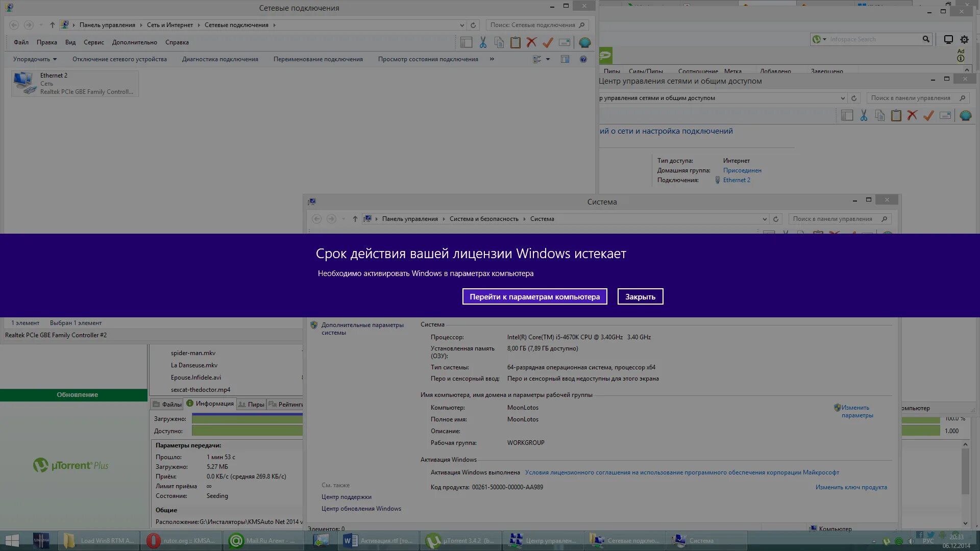Screen dimensions: 980x551
Task: Click green Обновление button in uTorrent sidebar
Action: pos(74,395)
